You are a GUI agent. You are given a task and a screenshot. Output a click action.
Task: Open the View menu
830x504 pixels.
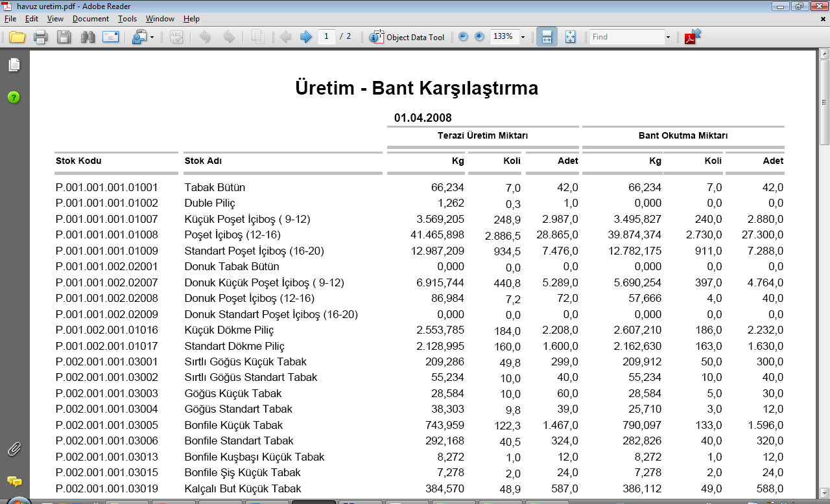pyautogui.click(x=55, y=19)
